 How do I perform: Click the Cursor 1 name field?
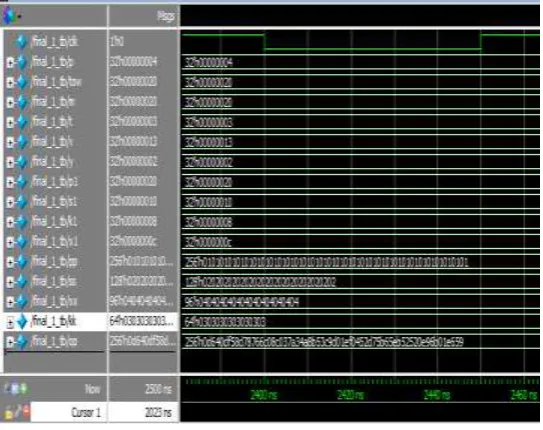[x=69, y=412]
